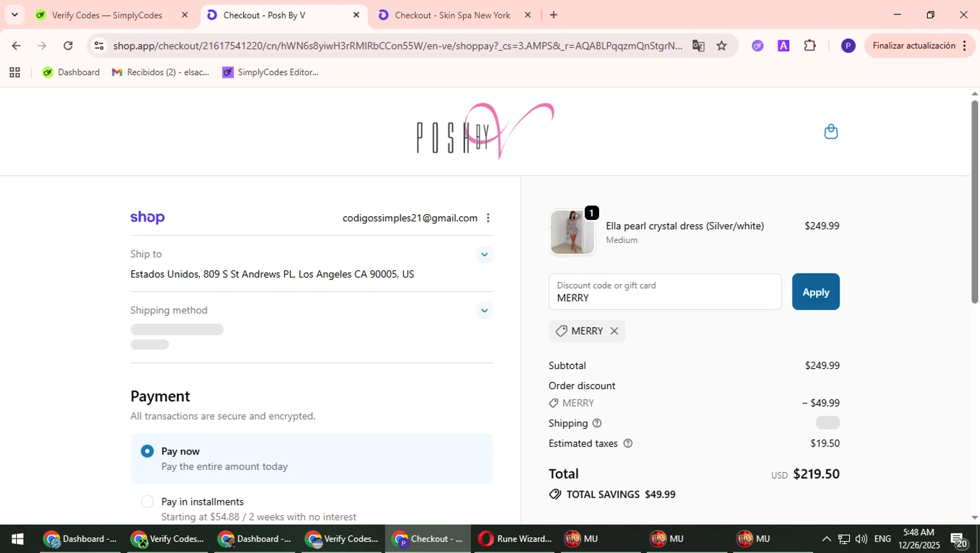
Task: Click the purple swirl extension icon
Action: tap(757, 46)
